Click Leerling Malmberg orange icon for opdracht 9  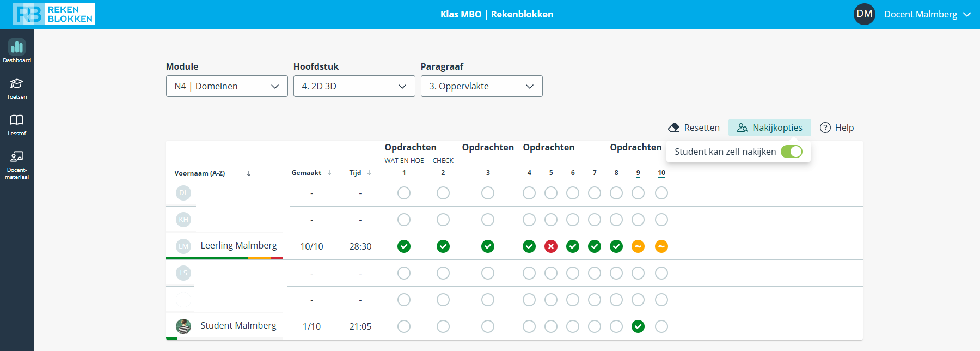click(x=638, y=246)
